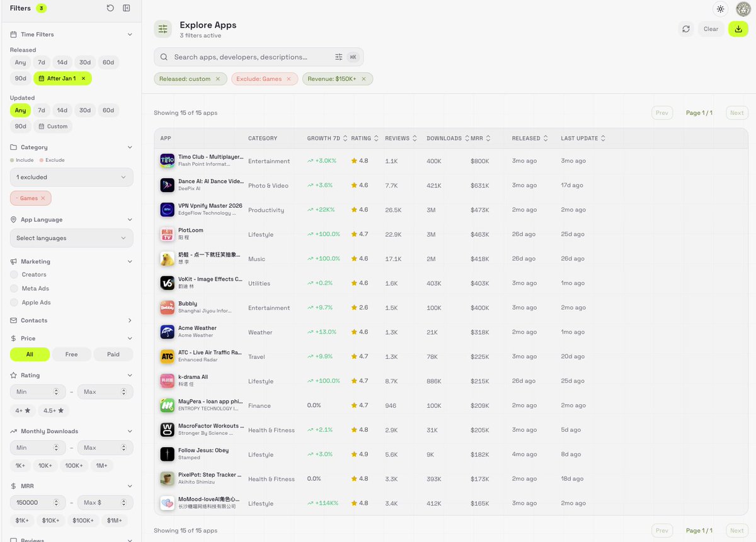Collapse the filters sidebar panel icon
This screenshot has height=542, width=756.
pos(127,8)
